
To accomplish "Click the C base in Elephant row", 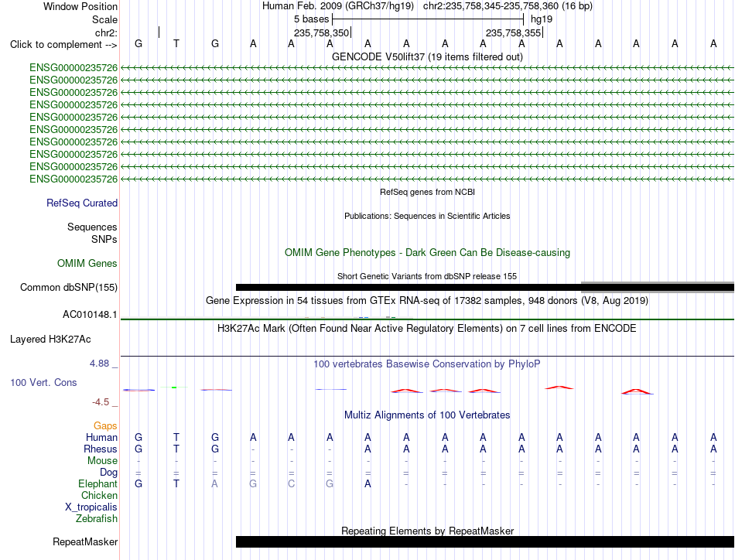I will coord(291,483).
